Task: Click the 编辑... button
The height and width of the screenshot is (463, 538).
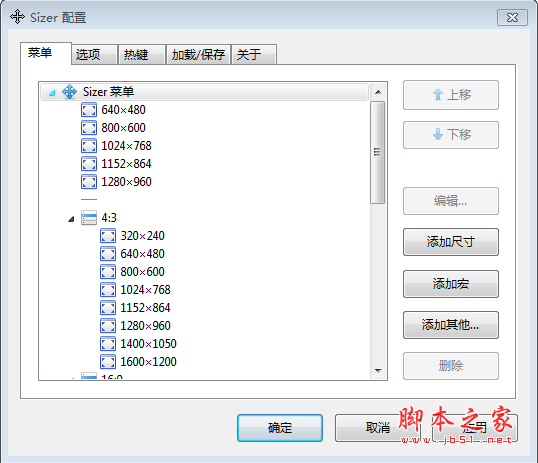Action: 451,201
